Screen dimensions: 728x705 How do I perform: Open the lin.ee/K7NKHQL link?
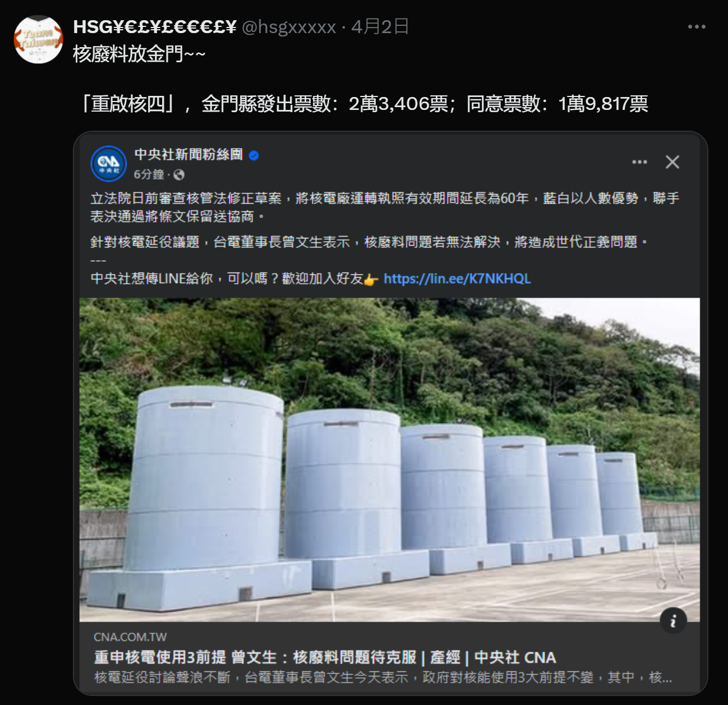tap(457, 279)
